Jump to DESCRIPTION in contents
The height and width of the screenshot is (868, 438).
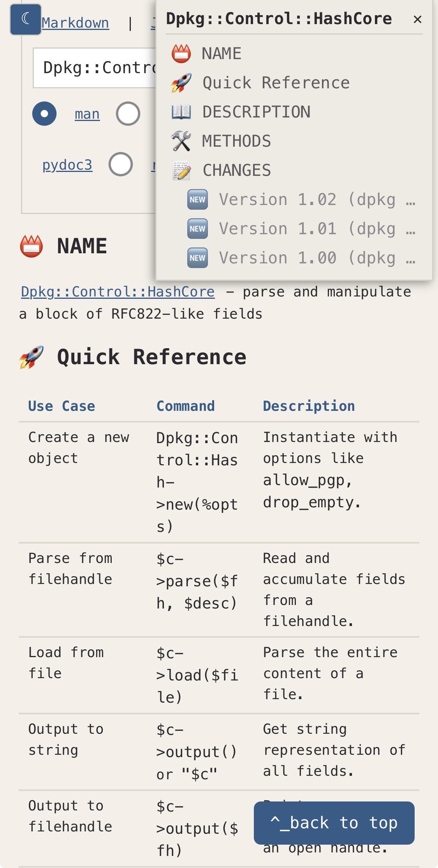tap(256, 112)
